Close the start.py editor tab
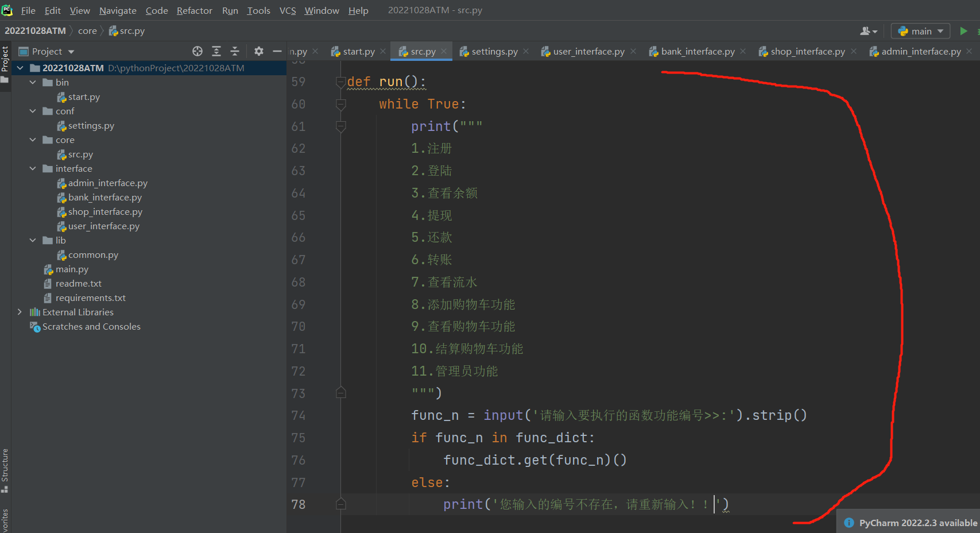 click(x=383, y=51)
